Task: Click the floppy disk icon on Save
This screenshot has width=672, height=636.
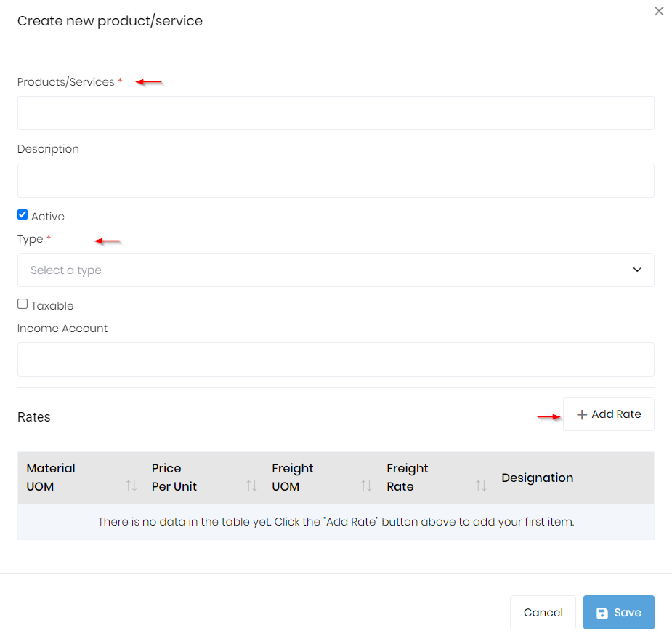Action: pyautogui.click(x=602, y=613)
